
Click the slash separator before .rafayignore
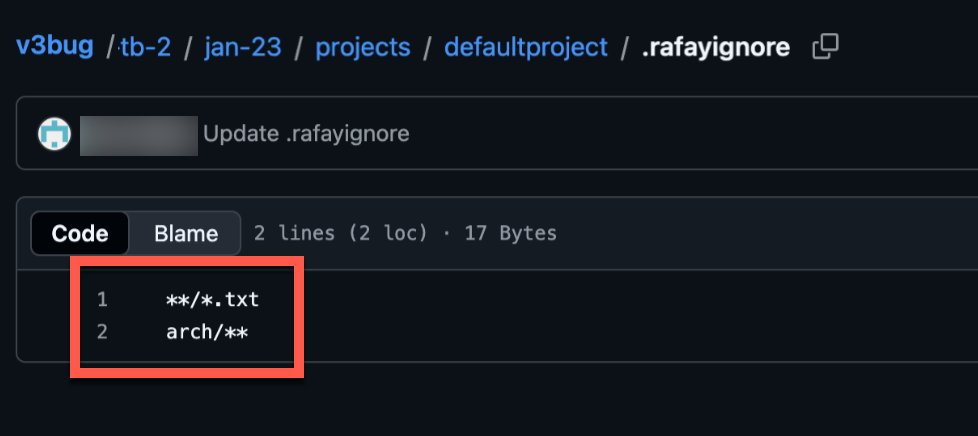click(x=625, y=47)
